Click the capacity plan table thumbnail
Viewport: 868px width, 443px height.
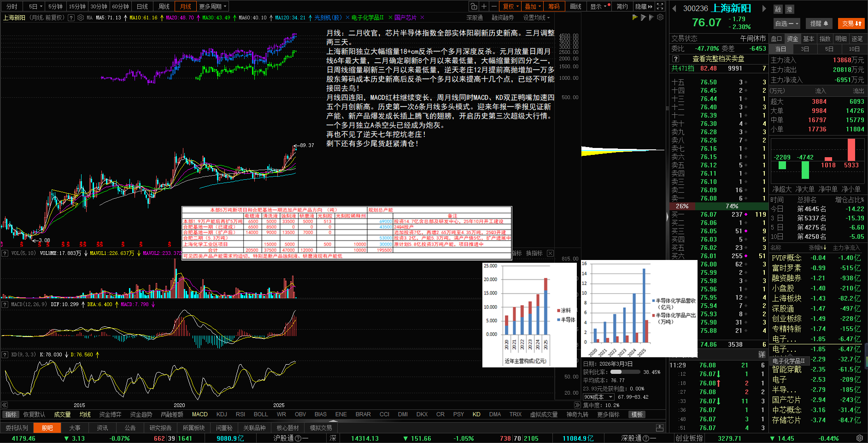click(x=347, y=233)
